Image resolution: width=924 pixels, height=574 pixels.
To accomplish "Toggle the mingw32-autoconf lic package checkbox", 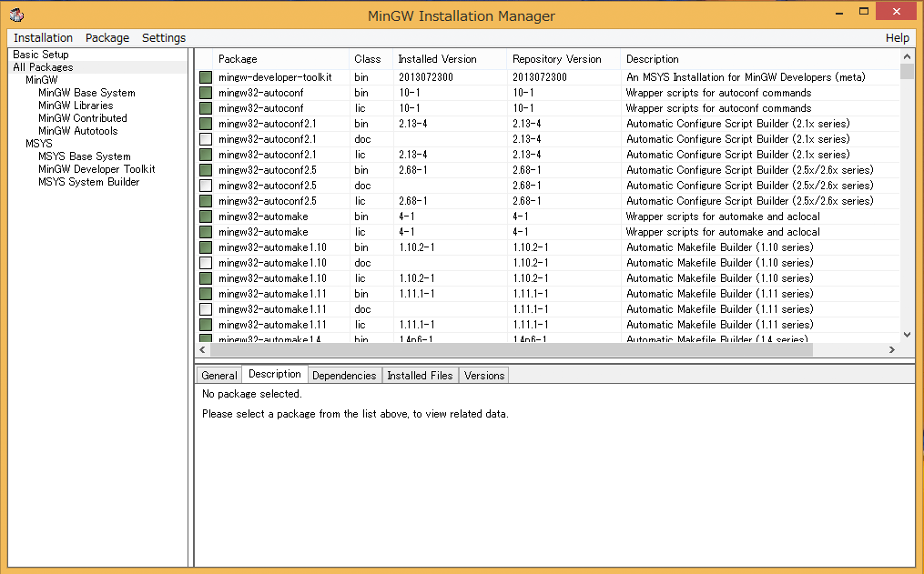I will tap(206, 108).
